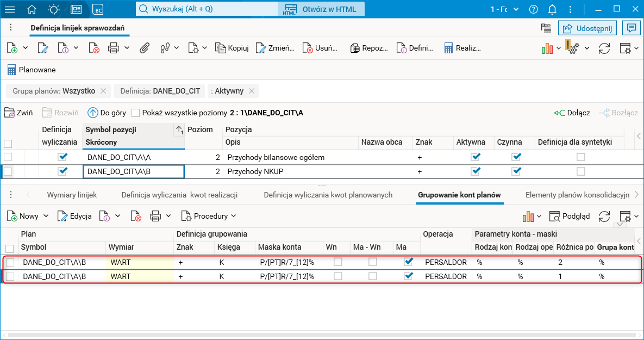Viewport: 644px width, 340px height.
Task: Select Definicja linijek sprawozdań tab
Action: coord(77,28)
